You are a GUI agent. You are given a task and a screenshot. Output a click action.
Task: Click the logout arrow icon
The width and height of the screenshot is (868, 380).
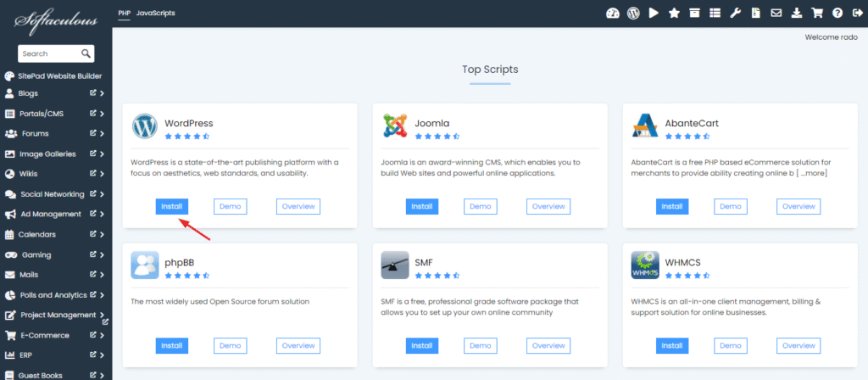pyautogui.click(x=856, y=13)
